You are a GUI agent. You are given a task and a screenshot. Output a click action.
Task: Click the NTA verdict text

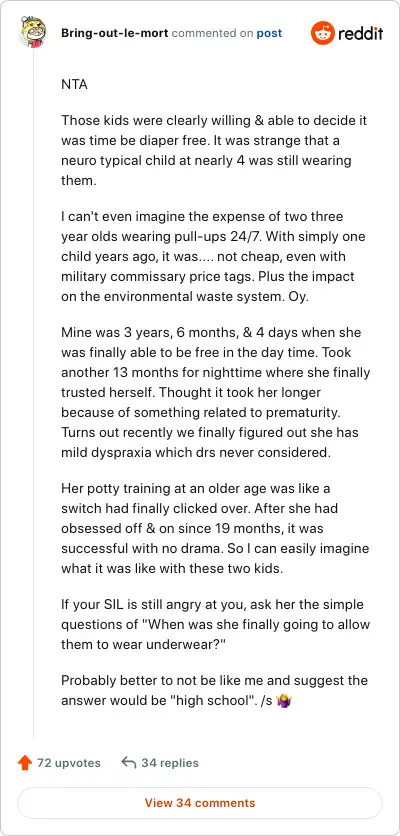74,84
